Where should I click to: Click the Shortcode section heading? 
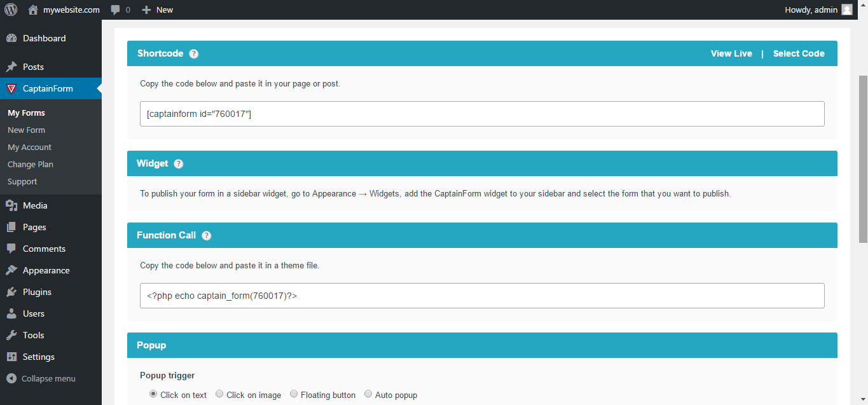(160, 53)
